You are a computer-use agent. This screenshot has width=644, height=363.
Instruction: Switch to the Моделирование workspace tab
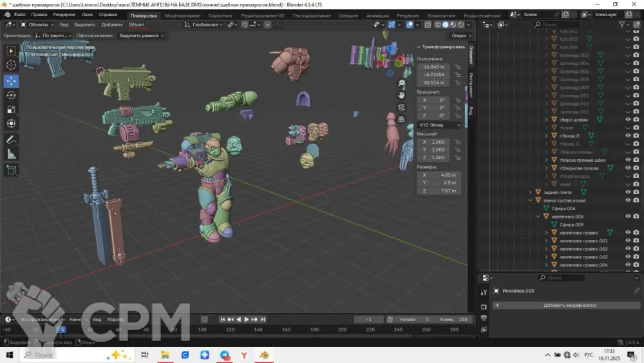(x=182, y=15)
